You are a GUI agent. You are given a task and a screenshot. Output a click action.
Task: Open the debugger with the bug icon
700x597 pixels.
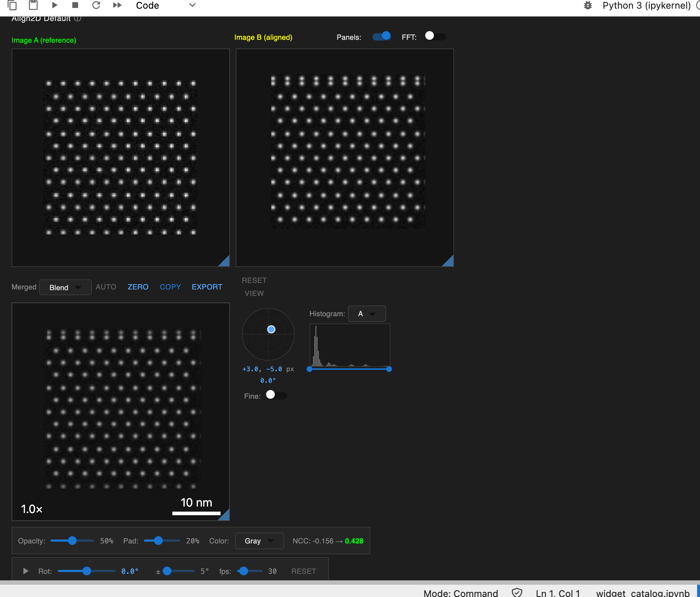[x=588, y=5]
